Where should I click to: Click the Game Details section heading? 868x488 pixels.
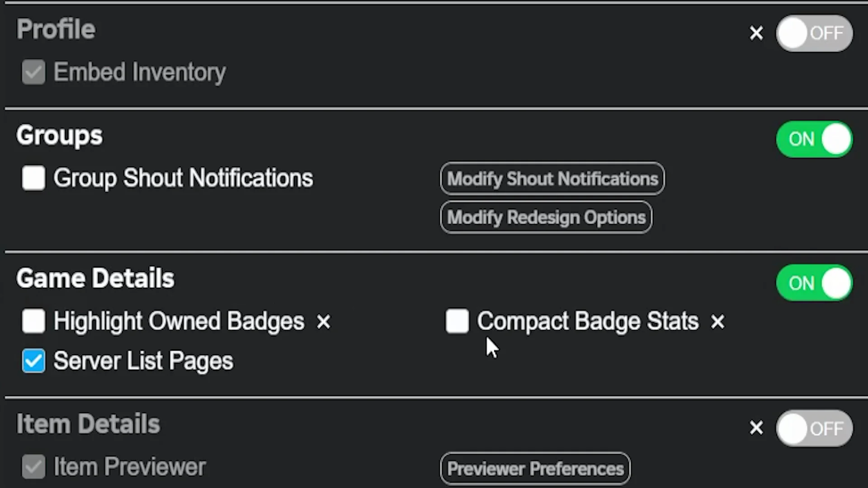pyautogui.click(x=95, y=278)
